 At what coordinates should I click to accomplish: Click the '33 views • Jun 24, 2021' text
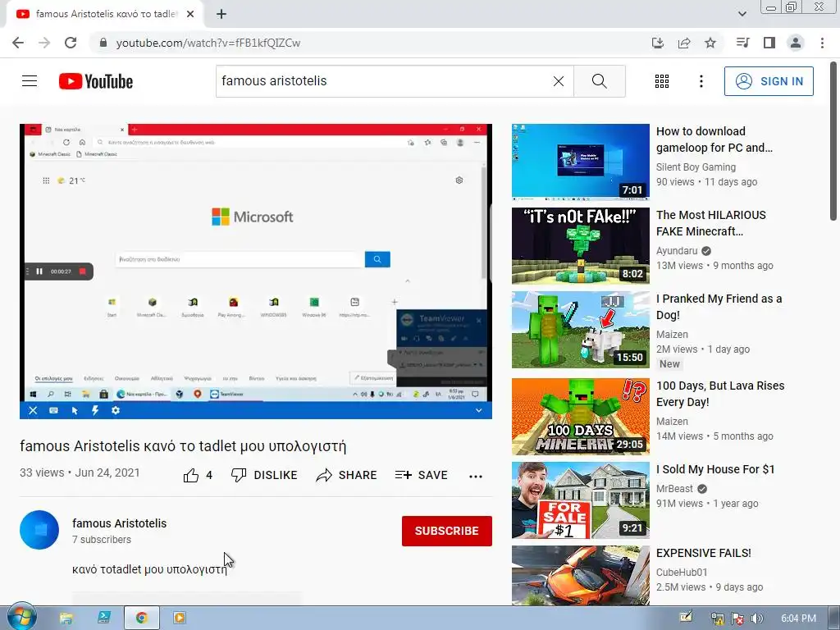80,473
